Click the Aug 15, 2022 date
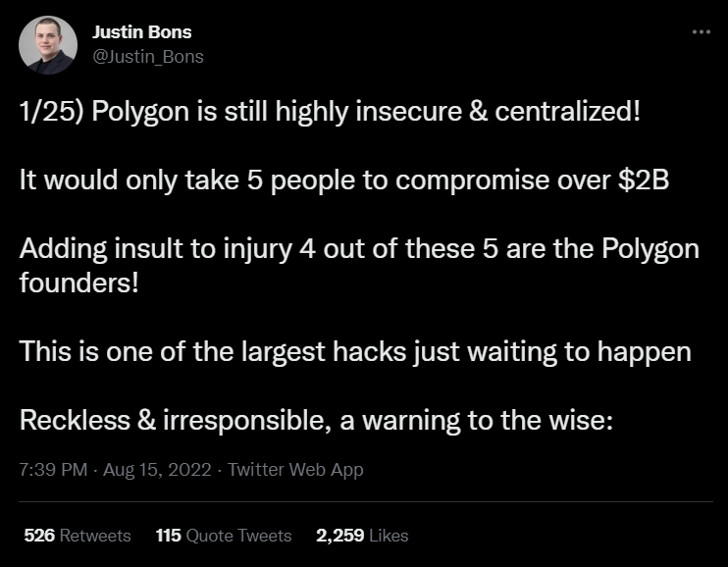Viewport: 728px width, 567px height. tap(157, 470)
